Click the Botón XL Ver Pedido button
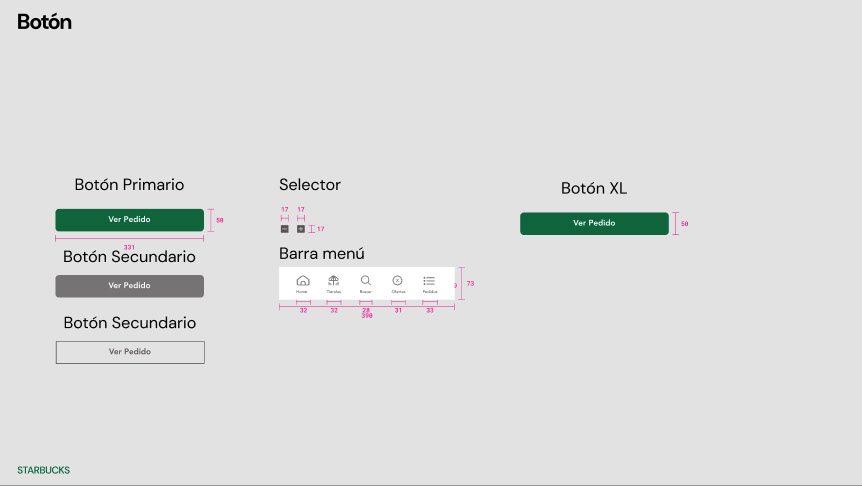The image size is (862, 486). (594, 223)
